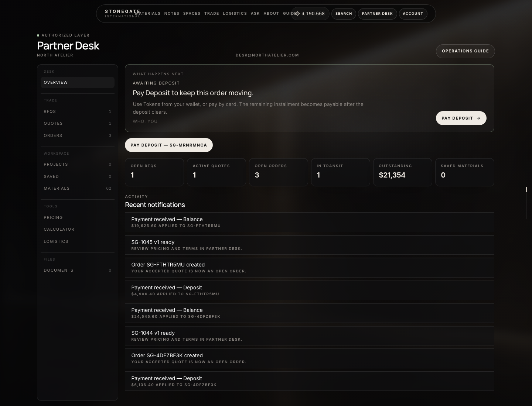The width and height of the screenshot is (532, 406).
Task: Open the About page link
Action: click(x=271, y=13)
